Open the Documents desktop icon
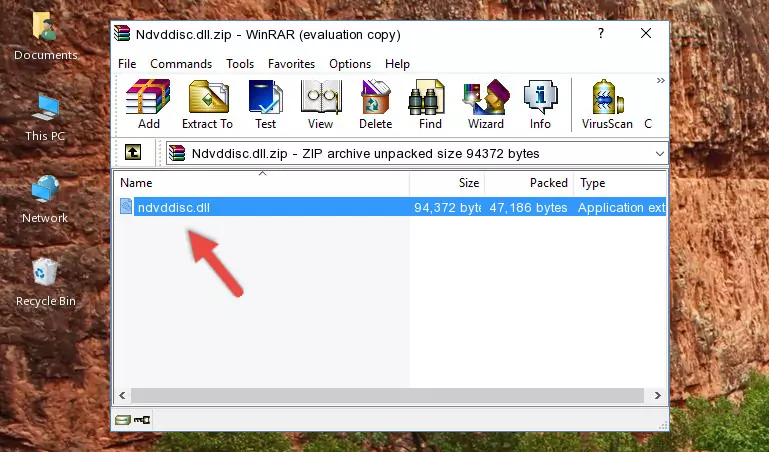769x452 pixels. (x=45, y=36)
